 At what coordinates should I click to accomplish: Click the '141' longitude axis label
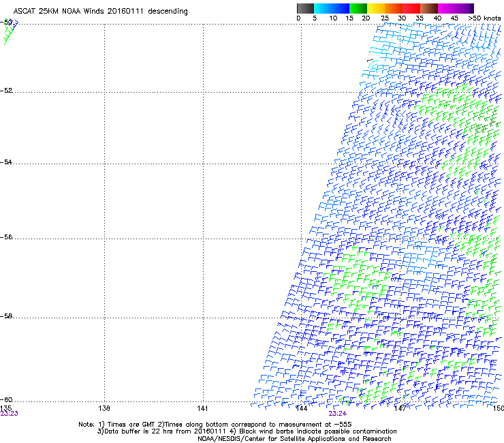tap(202, 408)
